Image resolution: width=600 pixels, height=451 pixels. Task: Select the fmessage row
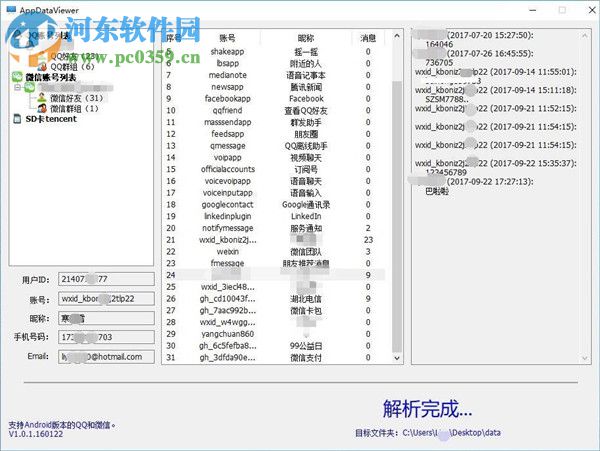[x=274, y=263]
